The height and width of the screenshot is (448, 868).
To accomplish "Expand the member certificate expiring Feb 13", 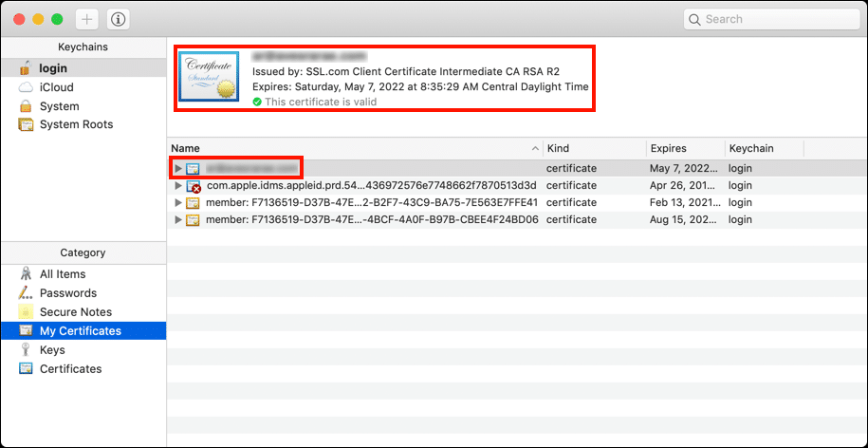I will [178, 203].
